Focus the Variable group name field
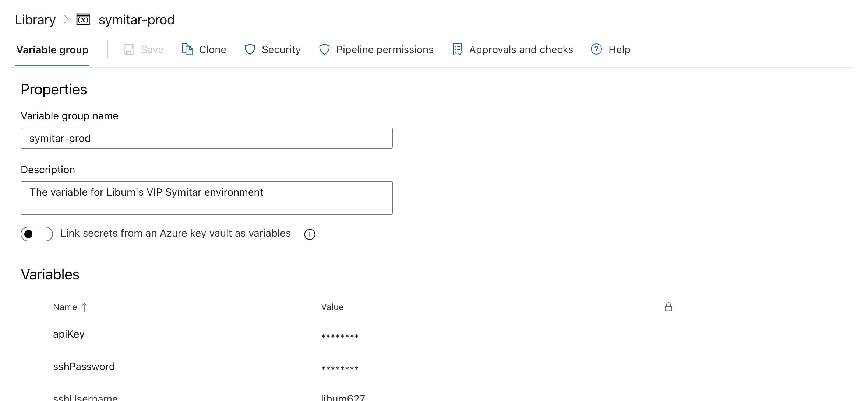 click(x=207, y=138)
